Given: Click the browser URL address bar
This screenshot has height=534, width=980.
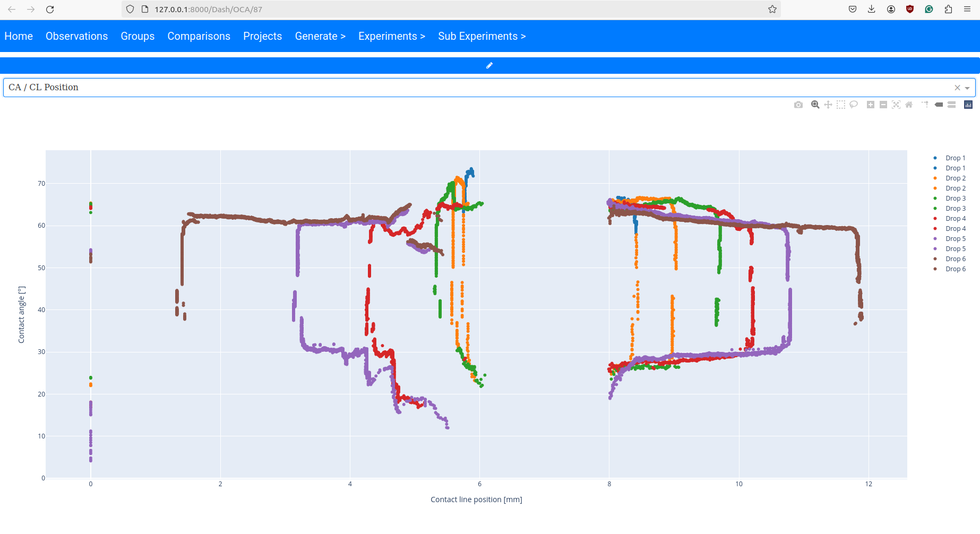Looking at the screenshot, I should [451, 9].
